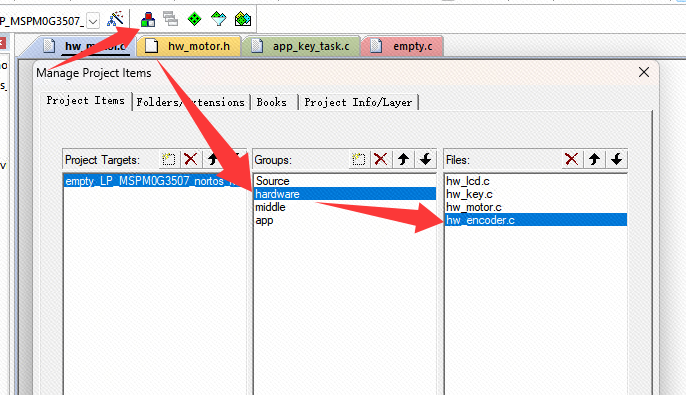Select the Source group
The image size is (686, 395).
pos(345,181)
